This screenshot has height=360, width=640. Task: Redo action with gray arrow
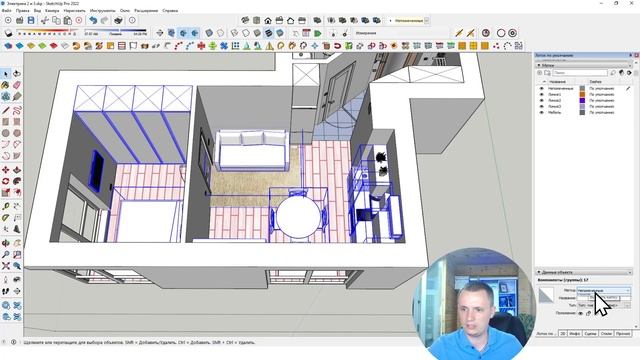point(105,20)
